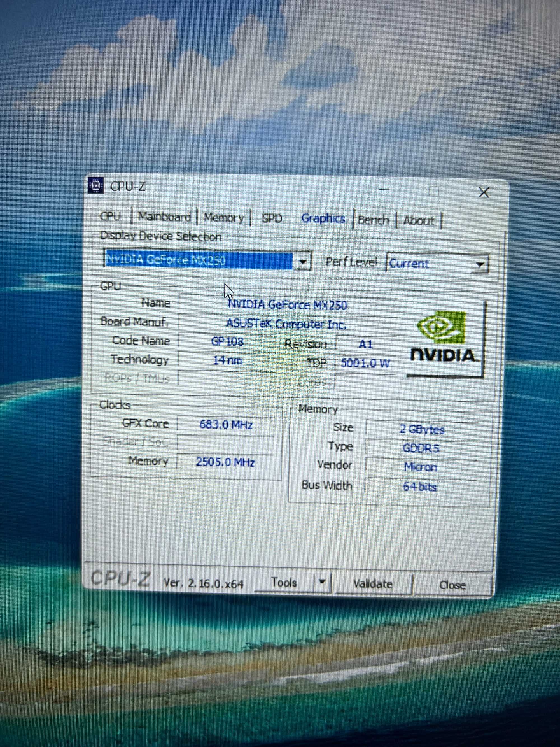The image size is (560, 747).
Task: Click the 2 GBytes memory size value
Action: pos(422,429)
